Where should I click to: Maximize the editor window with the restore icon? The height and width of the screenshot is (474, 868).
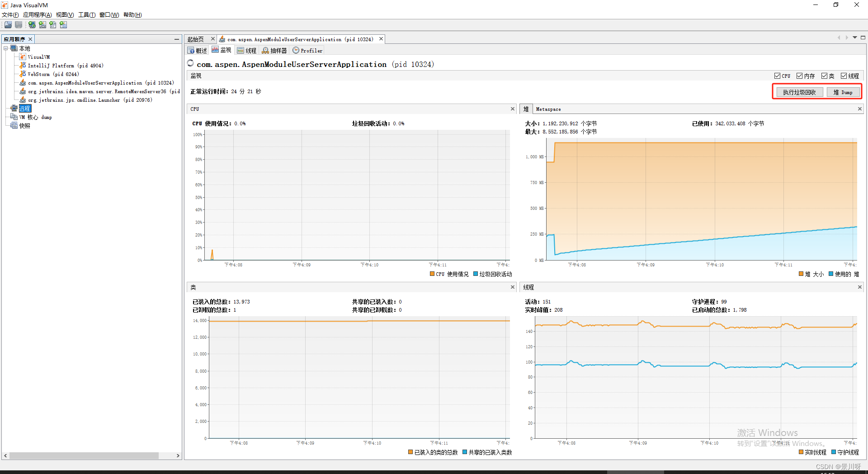(863, 38)
